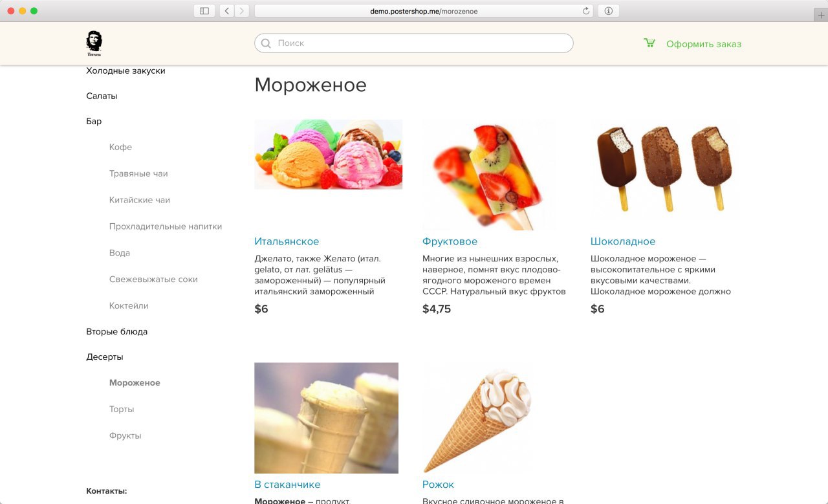Click the Фруктовое ice cream thumbnail

(x=489, y=175)
